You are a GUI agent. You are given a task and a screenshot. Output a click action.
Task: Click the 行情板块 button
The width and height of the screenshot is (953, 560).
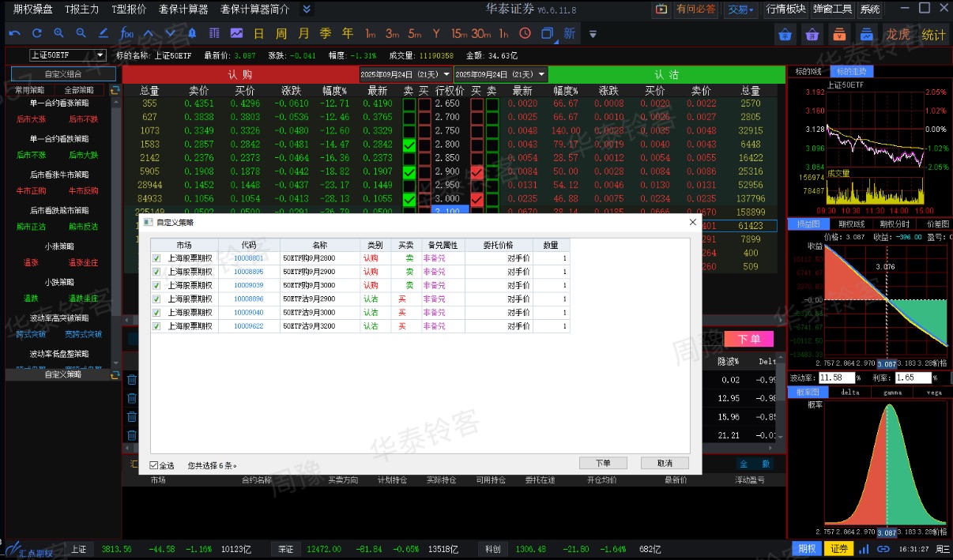click(785, 9)
